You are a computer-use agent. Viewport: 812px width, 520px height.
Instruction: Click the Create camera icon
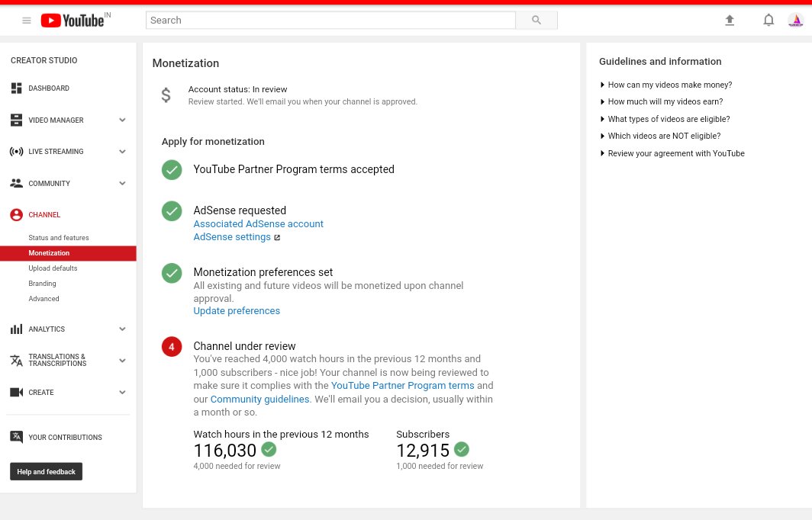click(17, 392)
